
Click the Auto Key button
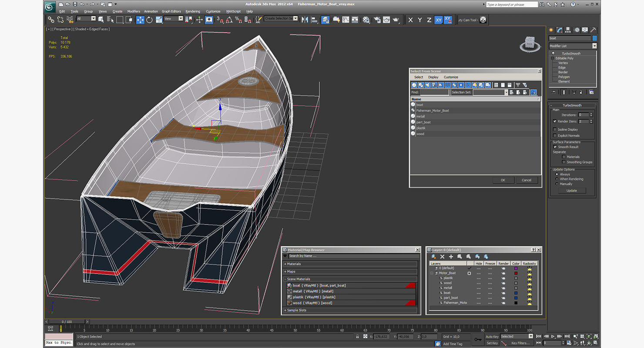point(492,337)
